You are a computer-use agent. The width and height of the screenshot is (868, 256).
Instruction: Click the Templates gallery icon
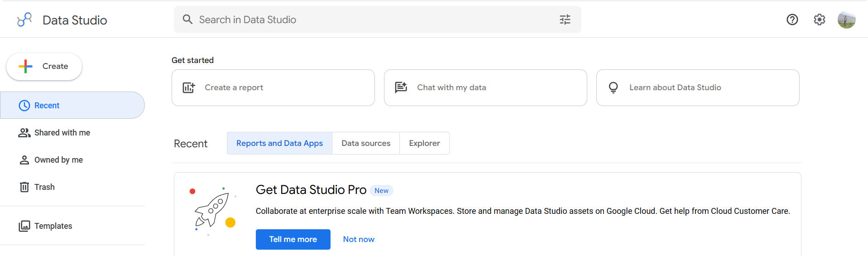(x=24, y=226)
